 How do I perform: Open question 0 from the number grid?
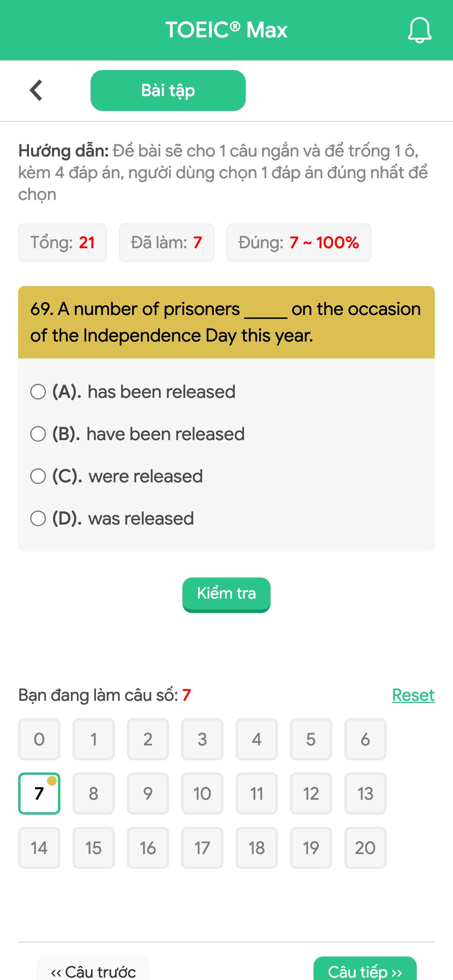(x=39, y=739)
